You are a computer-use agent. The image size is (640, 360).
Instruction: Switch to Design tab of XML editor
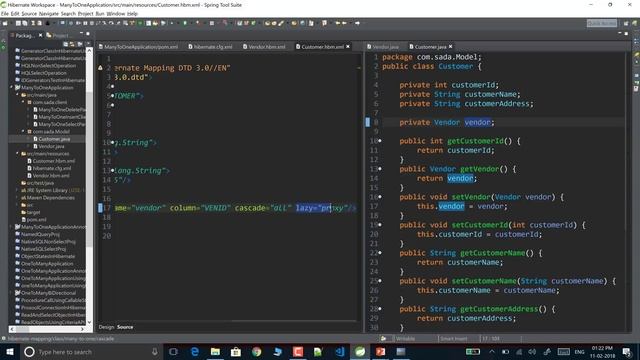tap(106, 327)
